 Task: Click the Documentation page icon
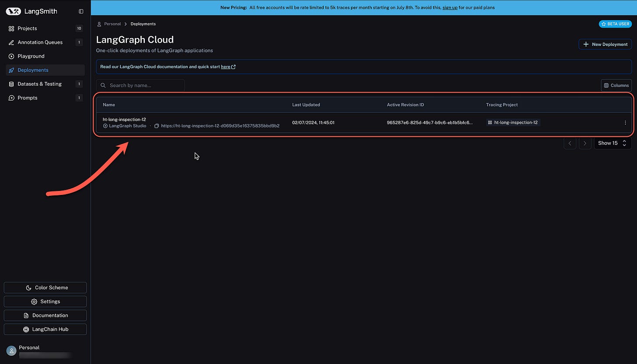click(26, 315)
